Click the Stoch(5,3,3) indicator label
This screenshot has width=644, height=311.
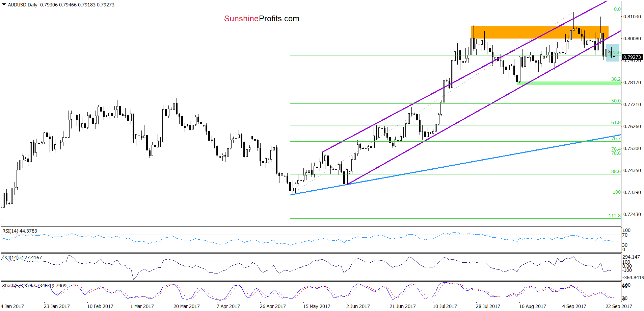point(34,286)
